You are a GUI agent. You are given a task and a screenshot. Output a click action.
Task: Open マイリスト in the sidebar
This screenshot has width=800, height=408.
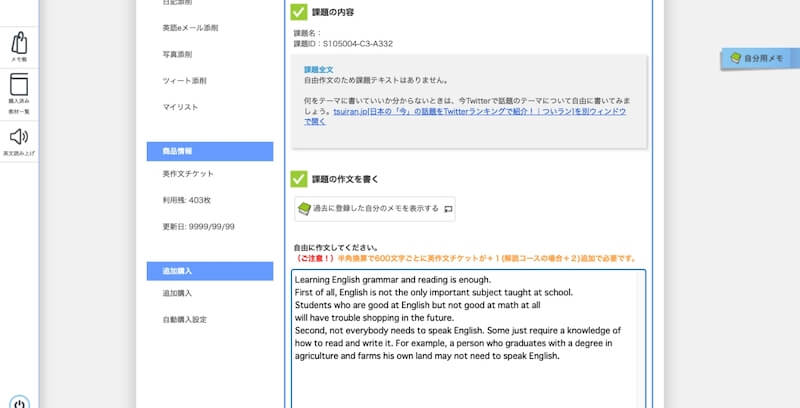(x=180, y=107)
